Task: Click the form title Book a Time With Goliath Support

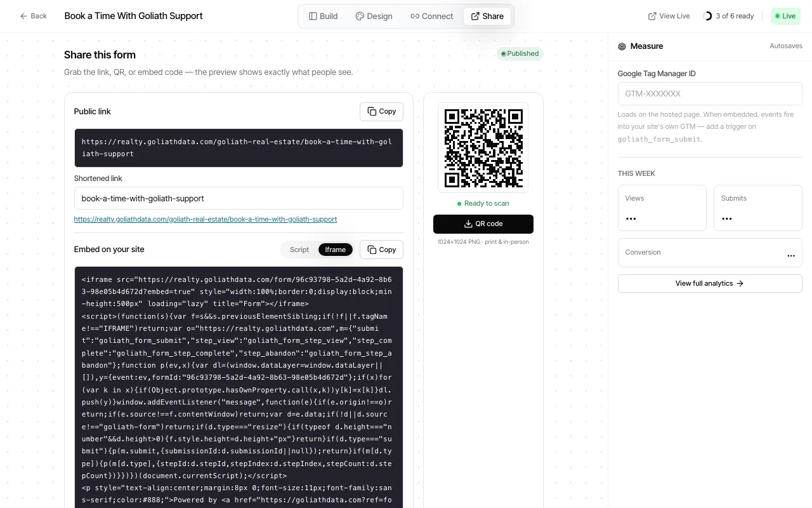Action: (x=133, y=16)
